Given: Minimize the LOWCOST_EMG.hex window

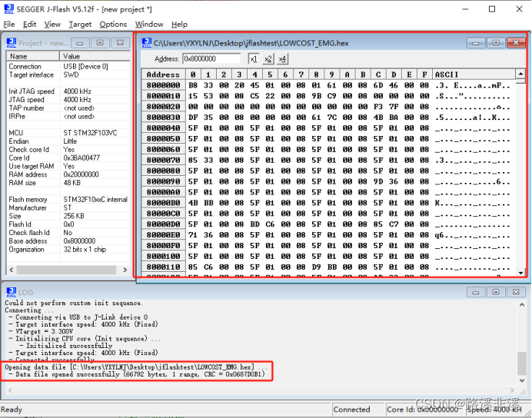Looking at the screenshot, I should tap(476, 43).
